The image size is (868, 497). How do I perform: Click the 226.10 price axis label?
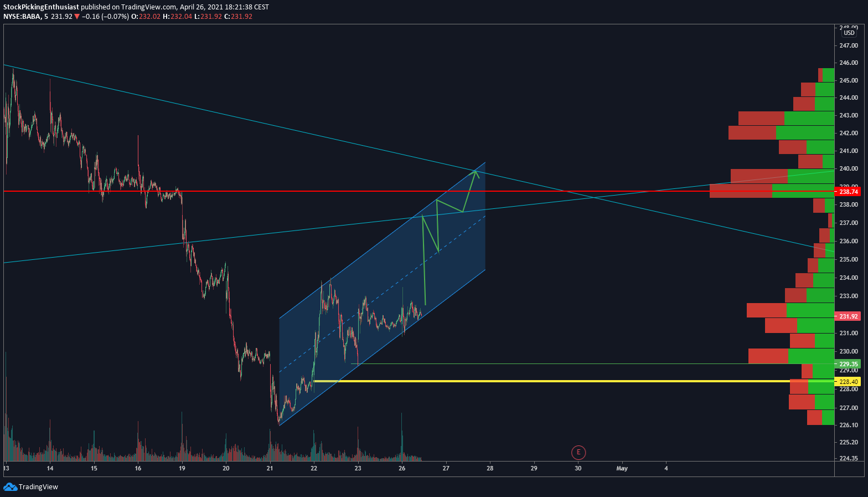pos(849,425)
